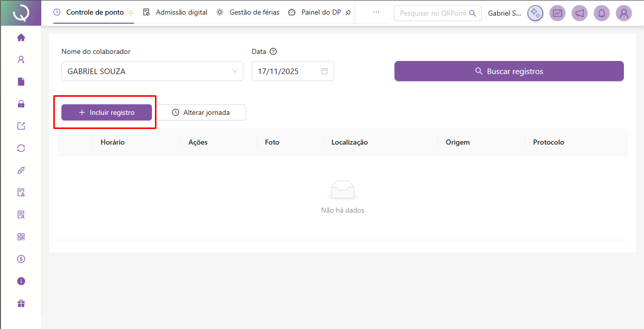This screenshot has height=329, width=644.
Task: Open the QR code sidebar icon
Action: [x=21, y=237]
